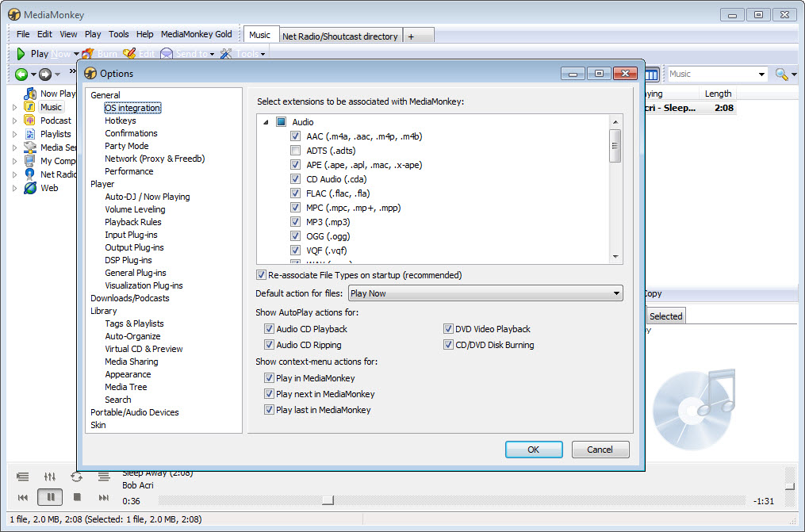The height and width of the screenshot is (532, 805).
Task: Pause playback with the pause button
Action: (x=50, y=497)
